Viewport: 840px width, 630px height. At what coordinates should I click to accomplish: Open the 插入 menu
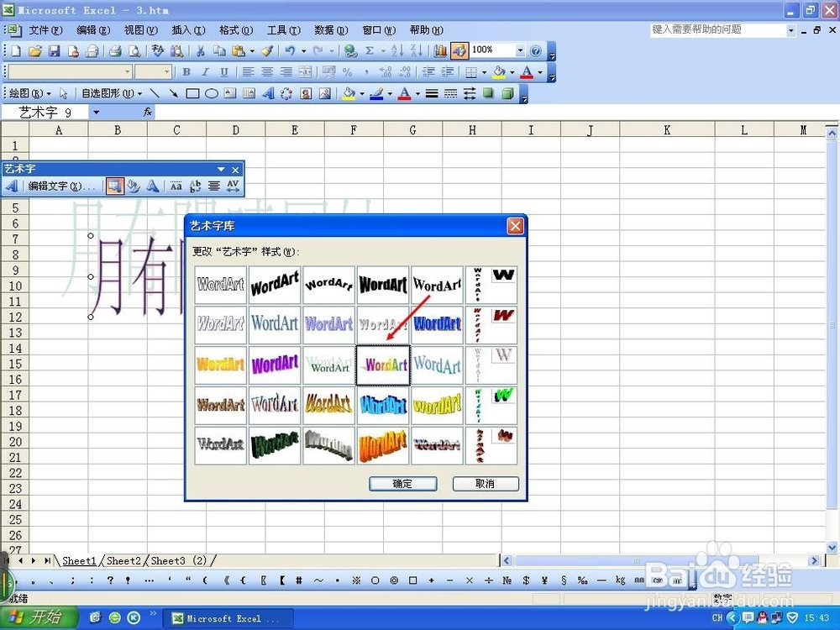pyautogui.click(x=188, y=30)
